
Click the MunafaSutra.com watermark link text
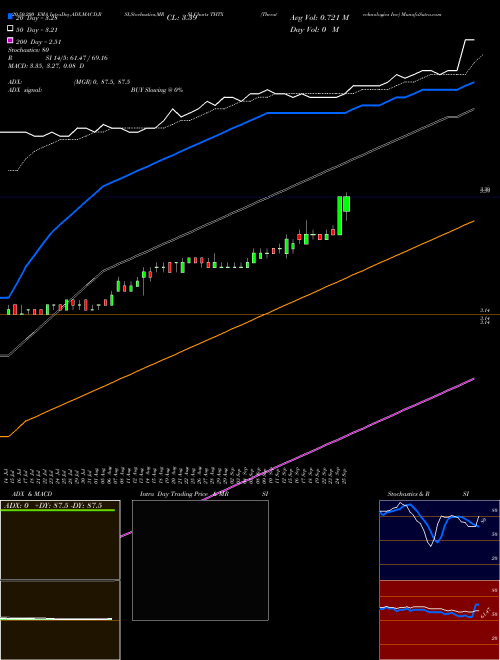click(x=422, y=14)
